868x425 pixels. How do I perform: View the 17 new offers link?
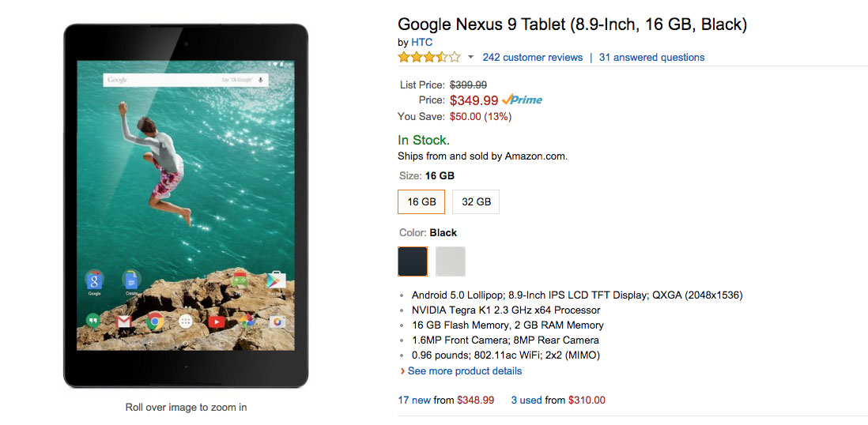(414, 400)
